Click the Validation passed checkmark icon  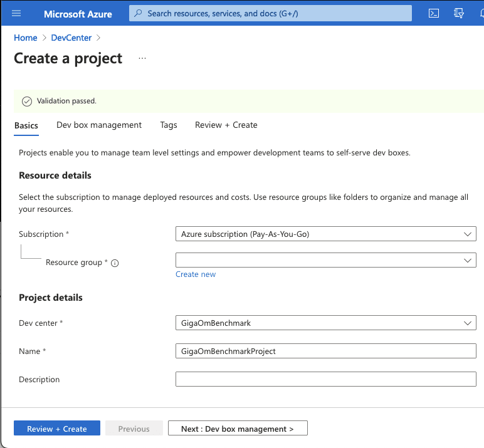tap(26, 101)
